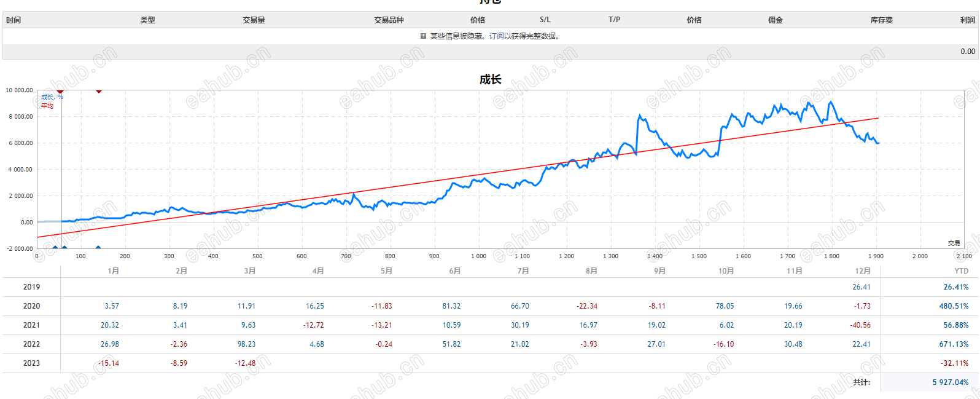Click the 订阅 link in hidden-info notice
Image resolution: width=980 pixels, height=399 pixels.
pos(497,36)
